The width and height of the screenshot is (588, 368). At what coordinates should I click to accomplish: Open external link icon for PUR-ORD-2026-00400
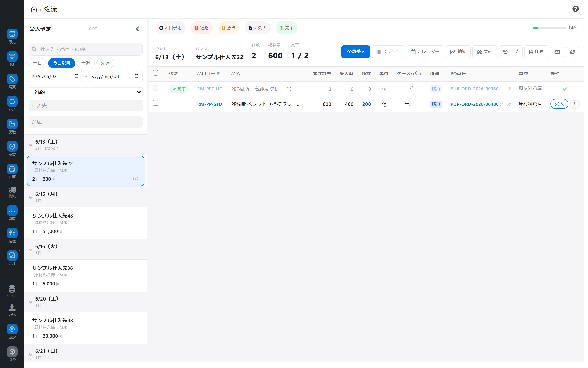coord(509,104)
